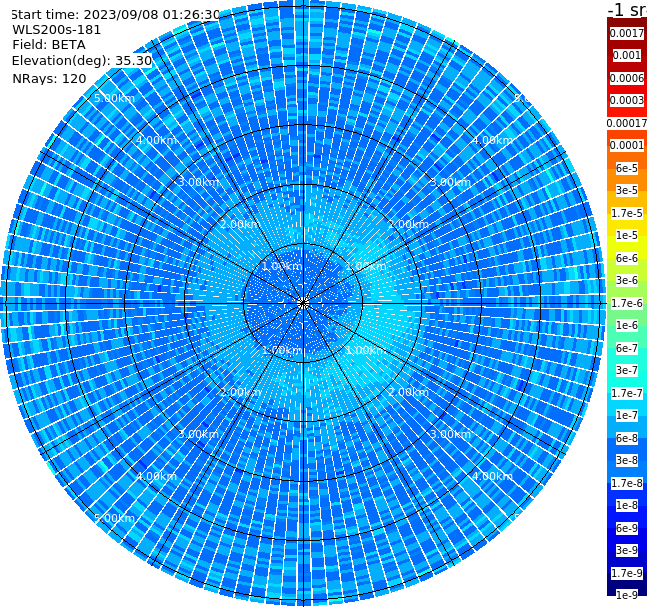Click the 6e-5 colorbar label
The image size is (647, 607).
(x=627, y=168)
